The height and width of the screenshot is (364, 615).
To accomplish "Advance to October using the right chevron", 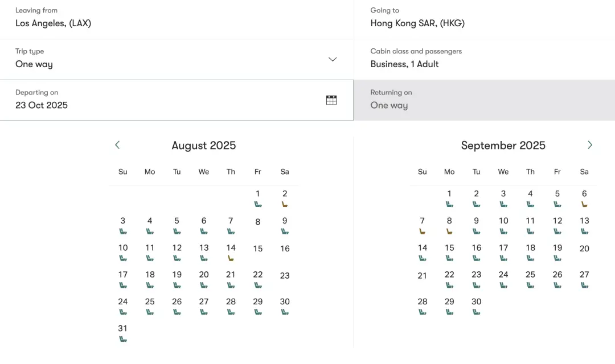I will point(590,145).
